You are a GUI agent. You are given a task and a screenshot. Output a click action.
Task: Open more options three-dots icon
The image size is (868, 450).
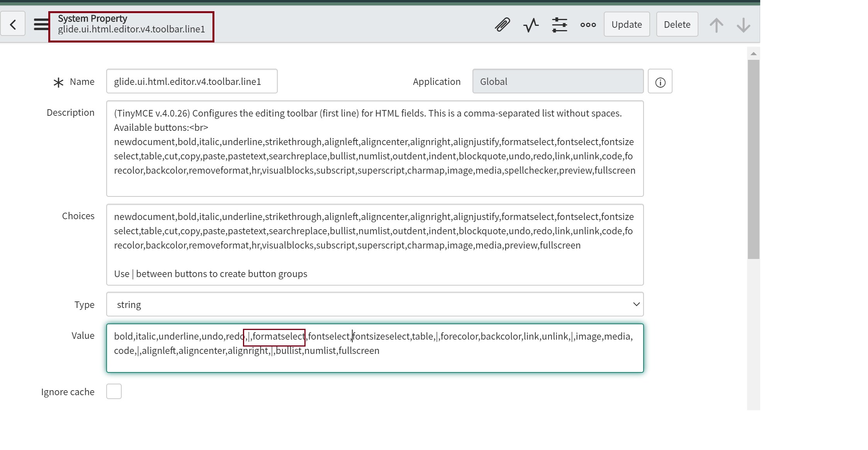coord(588,25)
